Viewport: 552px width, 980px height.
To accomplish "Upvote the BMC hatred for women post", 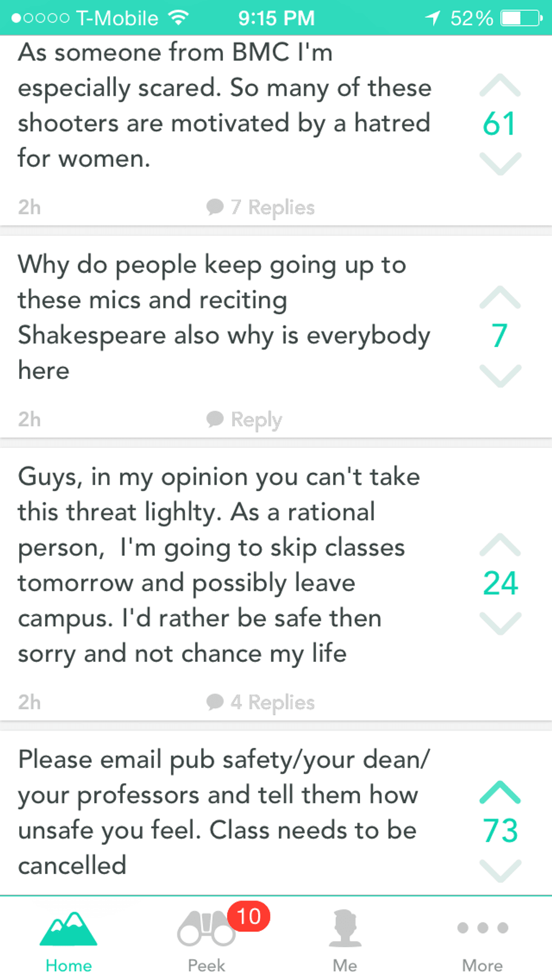I will coord(500,86).
